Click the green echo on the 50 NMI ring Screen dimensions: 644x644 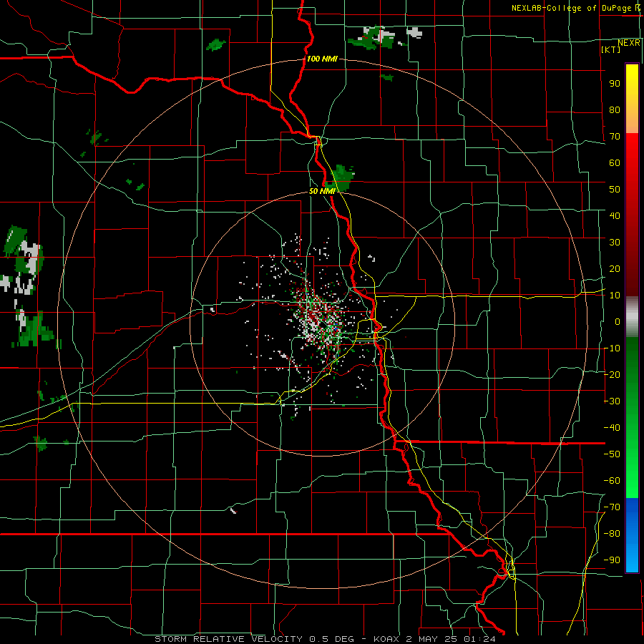point(339,179)
